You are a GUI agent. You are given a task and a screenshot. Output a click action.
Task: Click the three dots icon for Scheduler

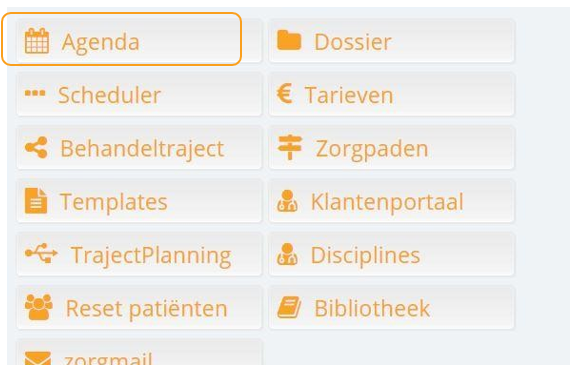[x=35, y=93]
